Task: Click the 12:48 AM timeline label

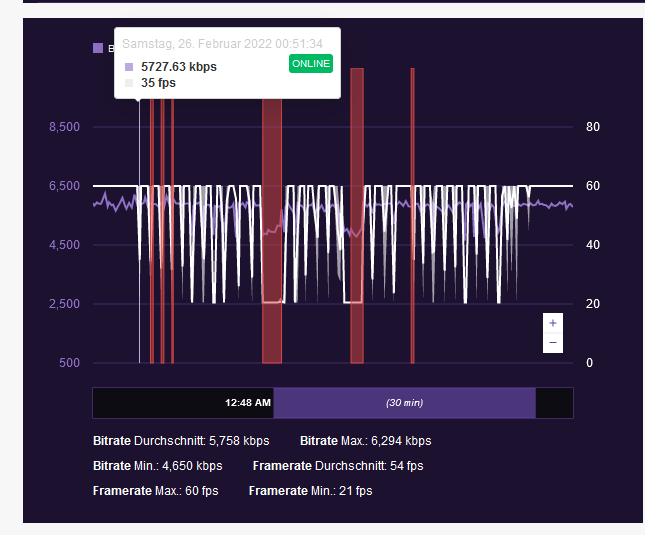Action: tap(248, 403)
